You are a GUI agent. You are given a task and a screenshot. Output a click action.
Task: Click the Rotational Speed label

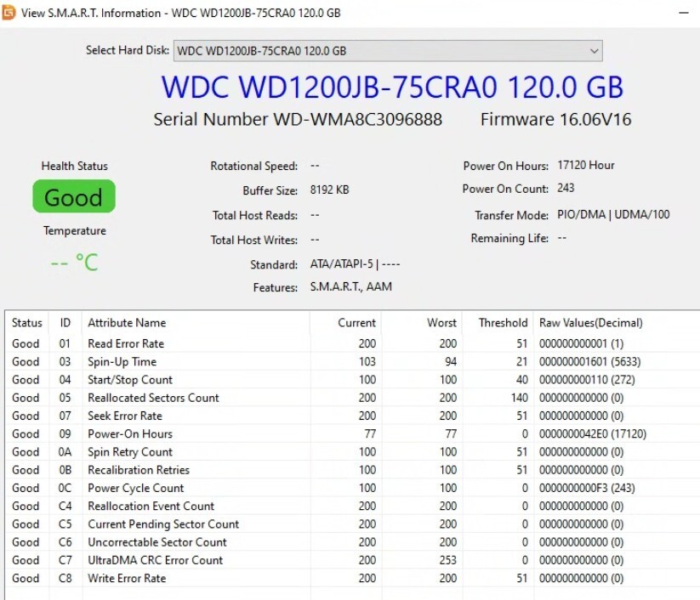[x=254, y=166]
